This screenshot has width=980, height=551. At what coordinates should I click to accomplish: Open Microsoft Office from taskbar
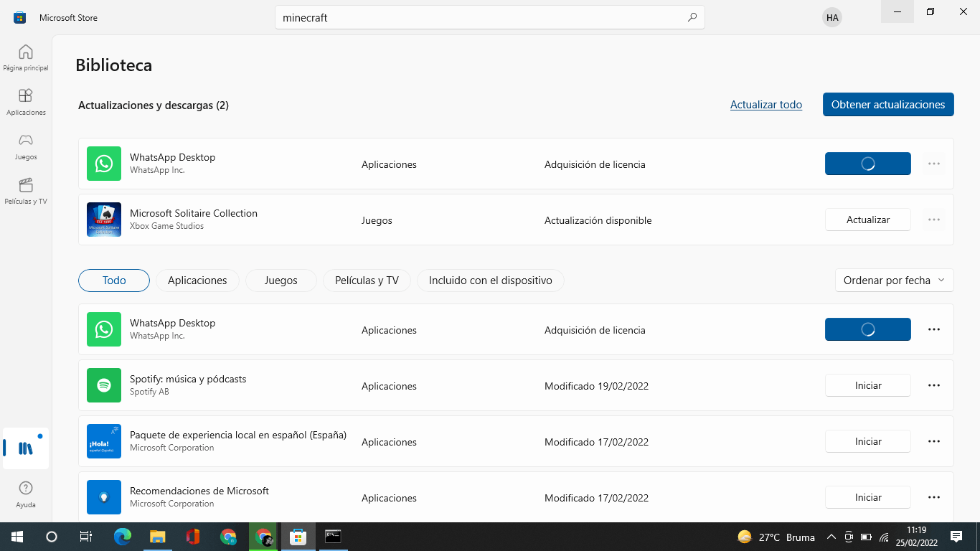point(192,537)
